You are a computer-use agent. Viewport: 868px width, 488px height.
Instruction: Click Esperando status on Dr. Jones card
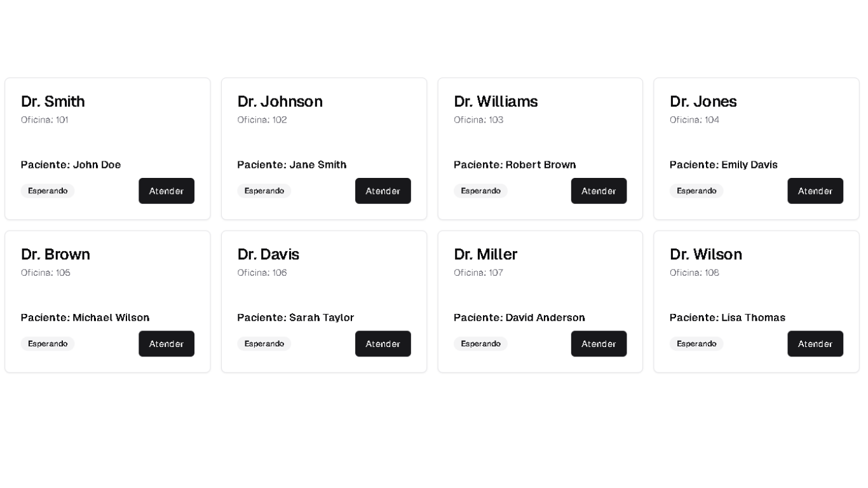696,191
